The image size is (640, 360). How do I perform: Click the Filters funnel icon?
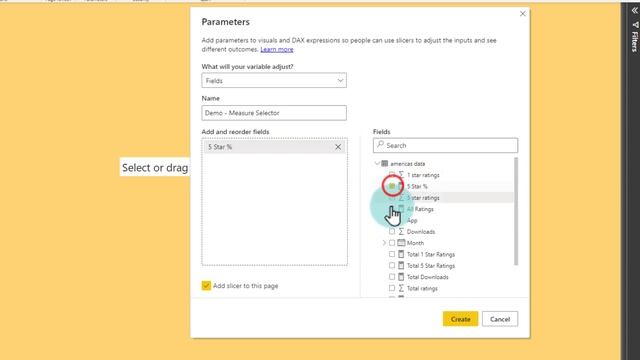click(x=635, y=25)
